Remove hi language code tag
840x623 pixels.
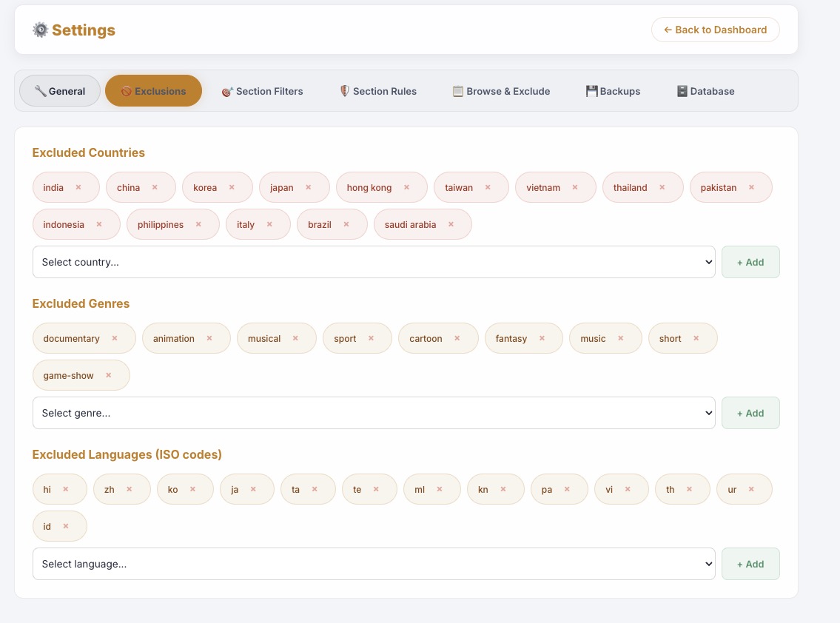[66, 490]
